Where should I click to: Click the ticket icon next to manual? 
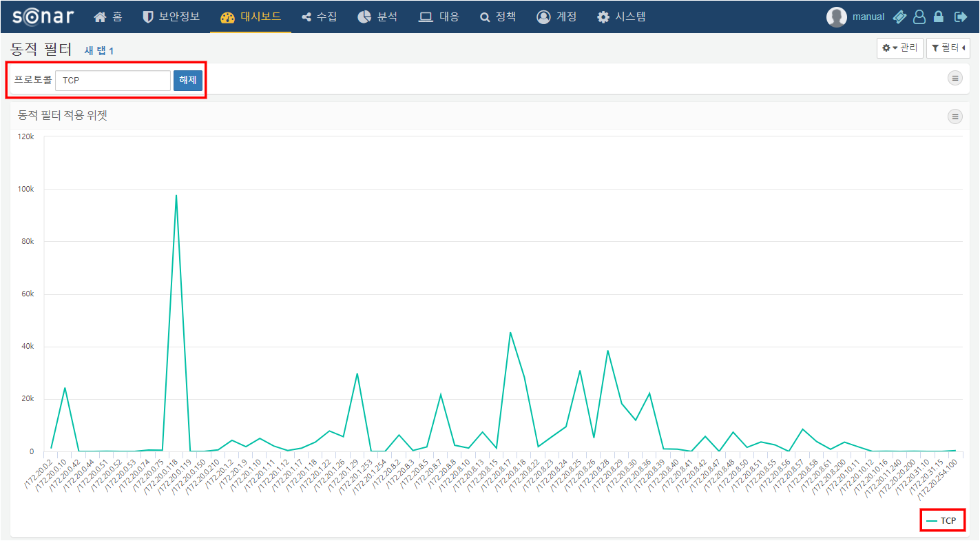899,17
